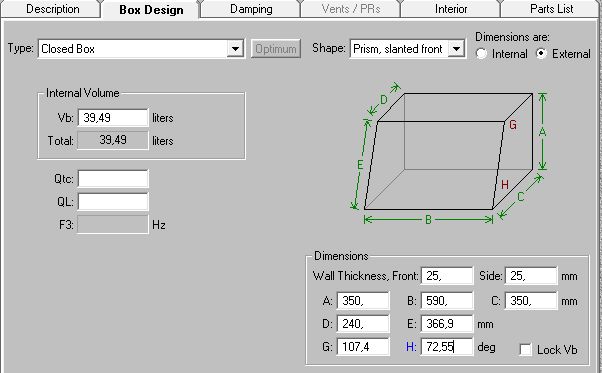The height and width of the screenshot is (373, 602).
Task: Click the dimension A field
Action: [x=363, y=300]
